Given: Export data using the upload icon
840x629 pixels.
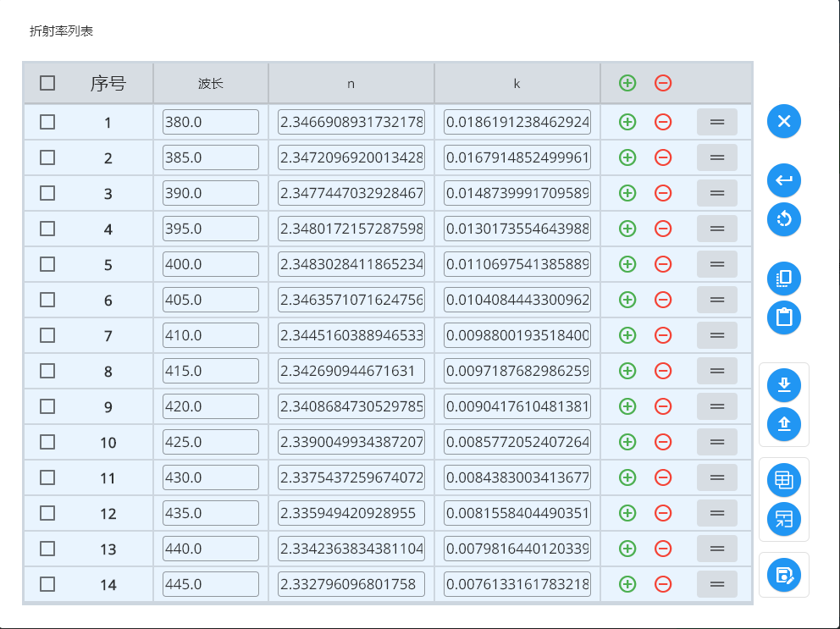Looking at the screenshot, I should pos(783,424).
